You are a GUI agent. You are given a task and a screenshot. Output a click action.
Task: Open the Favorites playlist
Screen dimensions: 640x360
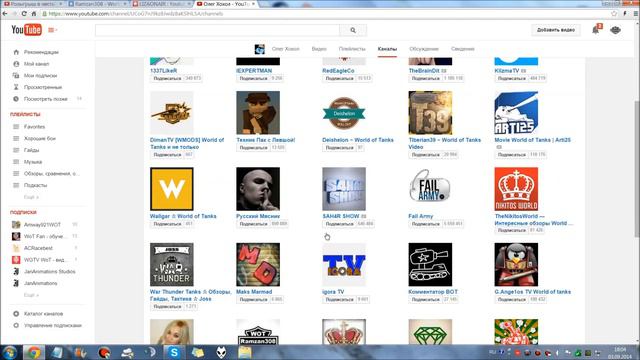(x=34, y=127)
